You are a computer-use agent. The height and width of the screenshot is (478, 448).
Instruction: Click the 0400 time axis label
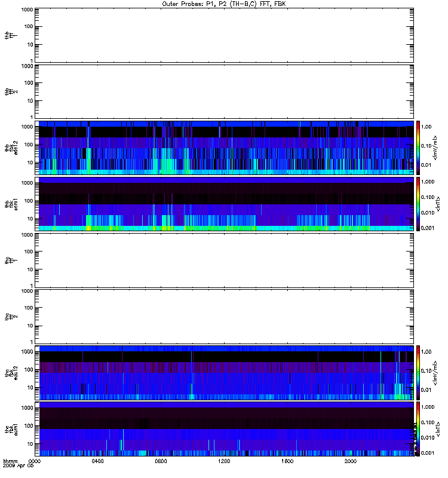(97, 461)
